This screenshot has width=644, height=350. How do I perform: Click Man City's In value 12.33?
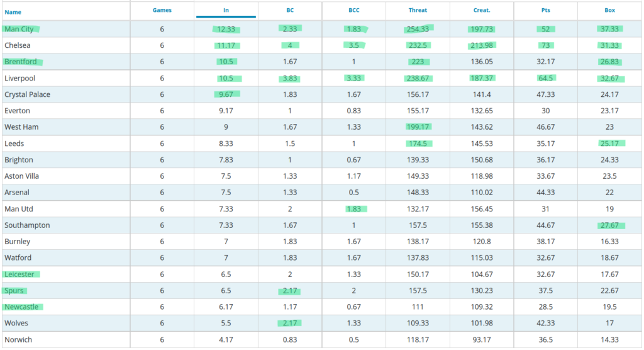[226, 29]
